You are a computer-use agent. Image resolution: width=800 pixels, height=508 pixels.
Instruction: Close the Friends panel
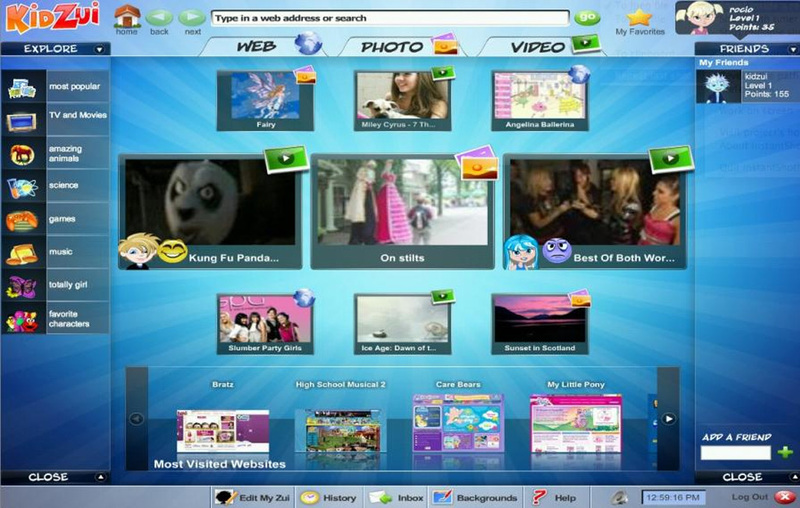(747, 477)
